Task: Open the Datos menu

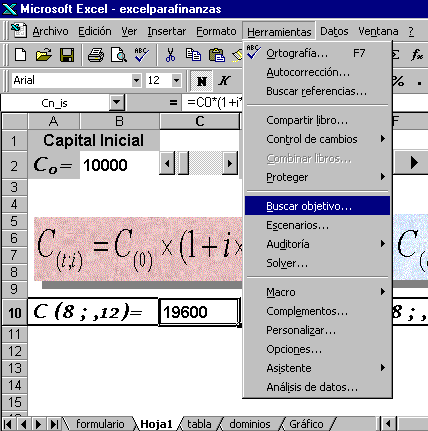Action: 334,31
